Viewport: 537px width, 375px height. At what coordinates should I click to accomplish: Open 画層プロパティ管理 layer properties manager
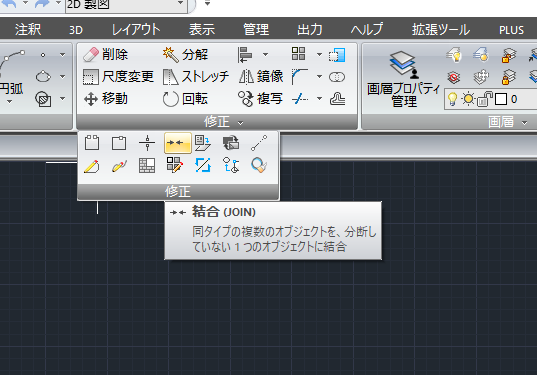click(x=403, y=79)
